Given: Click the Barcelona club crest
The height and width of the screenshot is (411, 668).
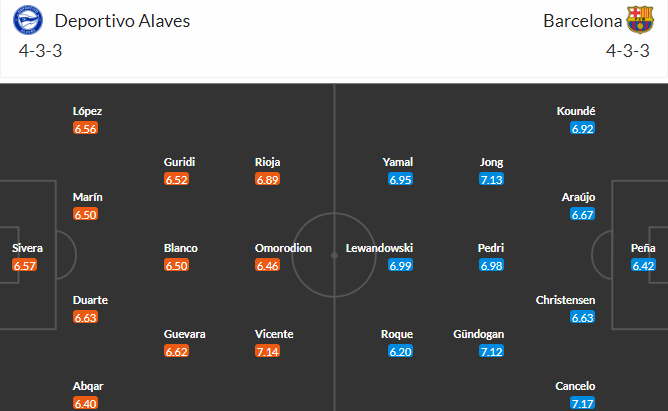Looking at the screenshot, I should (x=640, y=20).
